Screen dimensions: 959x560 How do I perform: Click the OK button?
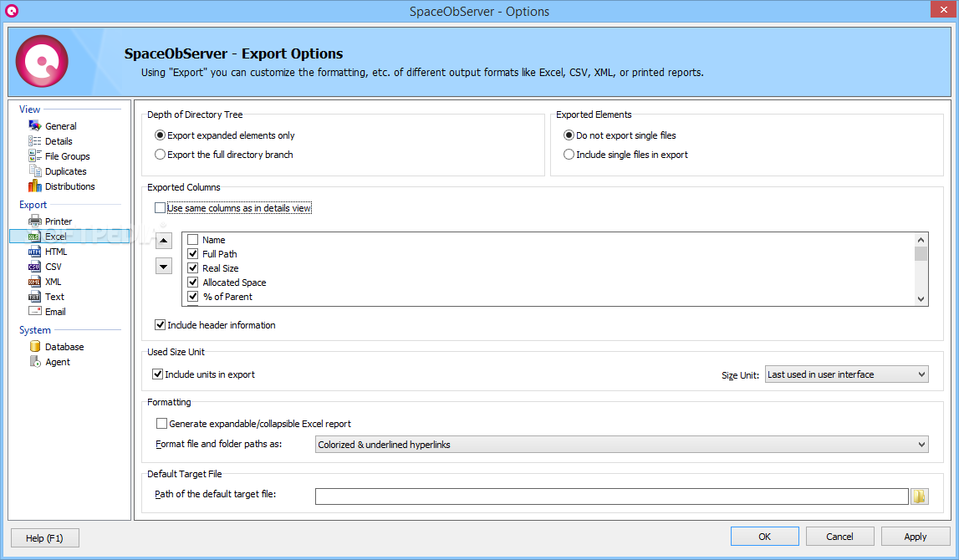point(764,536)
